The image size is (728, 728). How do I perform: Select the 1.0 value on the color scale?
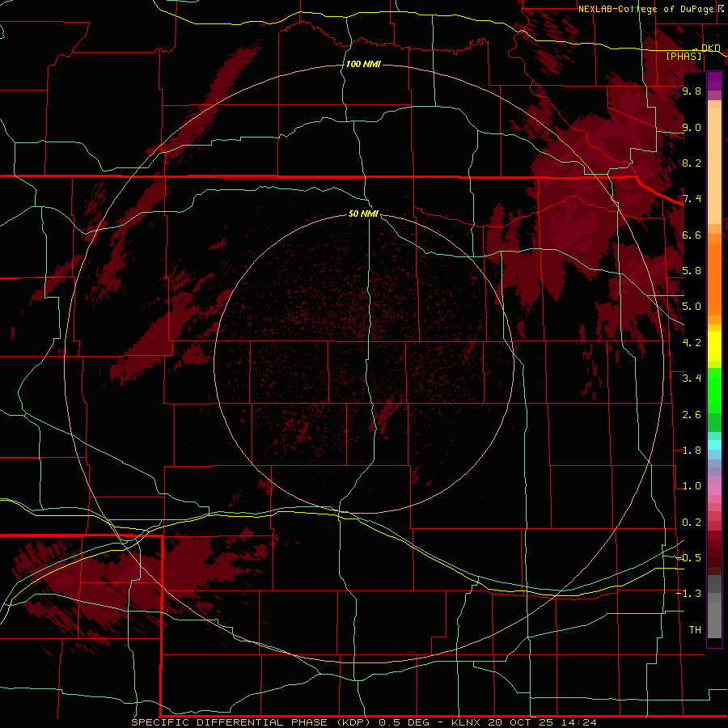[692, 486]
